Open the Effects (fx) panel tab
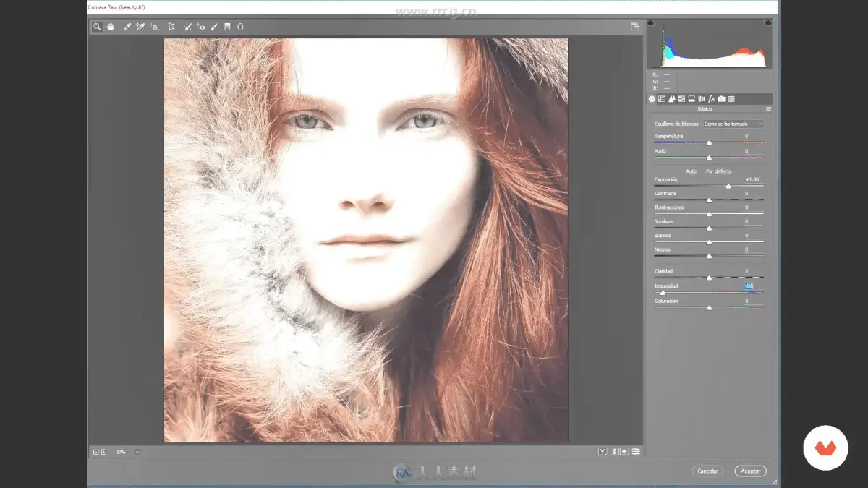 click(x=711, y=98)
